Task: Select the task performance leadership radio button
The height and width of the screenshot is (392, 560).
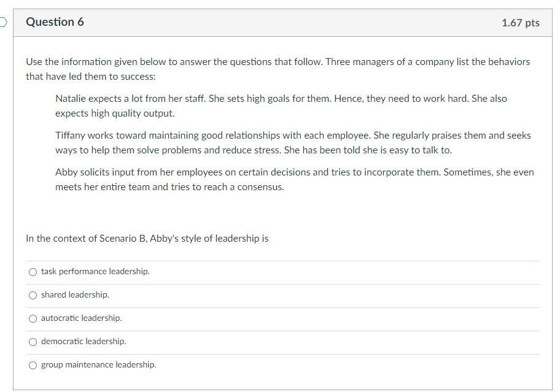Action: (x=33, y=272)
